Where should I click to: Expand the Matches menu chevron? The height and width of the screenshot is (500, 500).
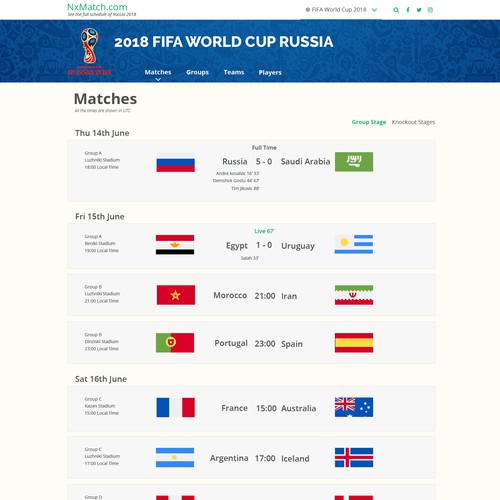point(158,79)
